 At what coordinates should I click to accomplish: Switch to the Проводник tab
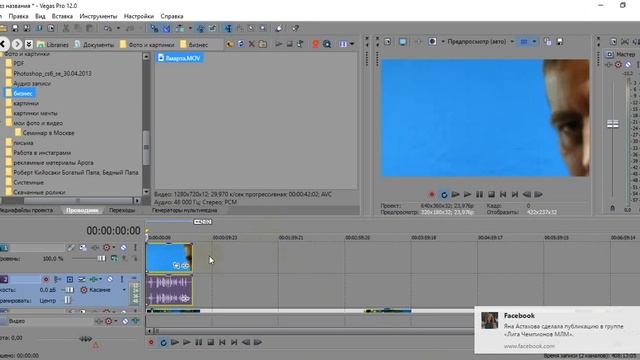click(x=82, y=210)
